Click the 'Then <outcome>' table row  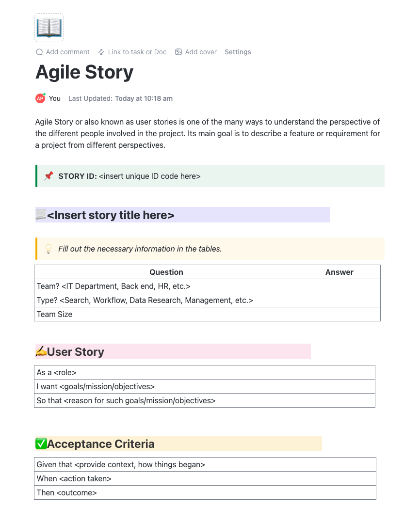(x=205, y=492)
